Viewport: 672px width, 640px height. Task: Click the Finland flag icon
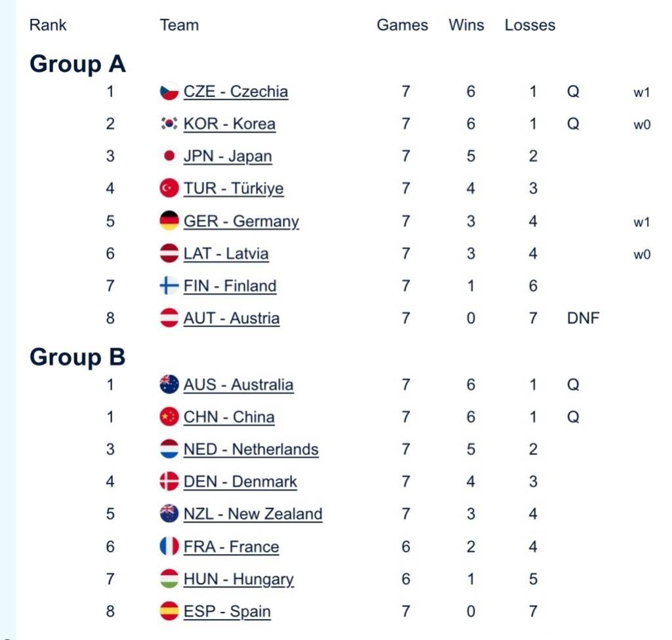pos(169,286)
